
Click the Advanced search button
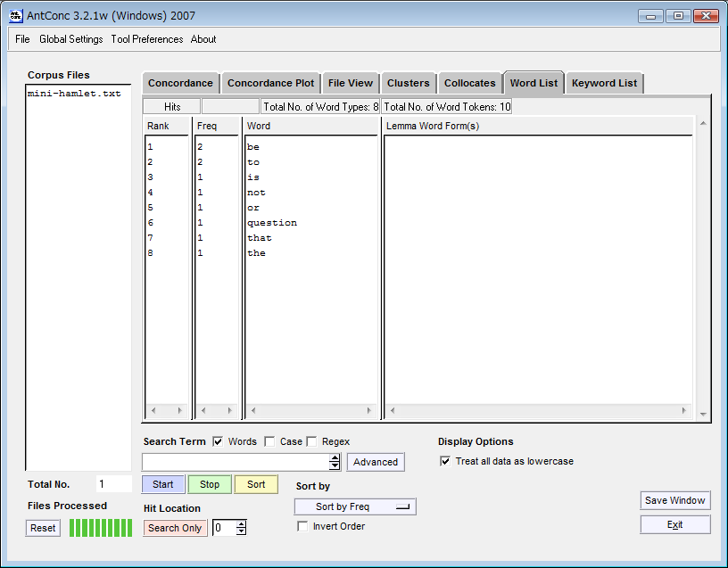(376, 462)
